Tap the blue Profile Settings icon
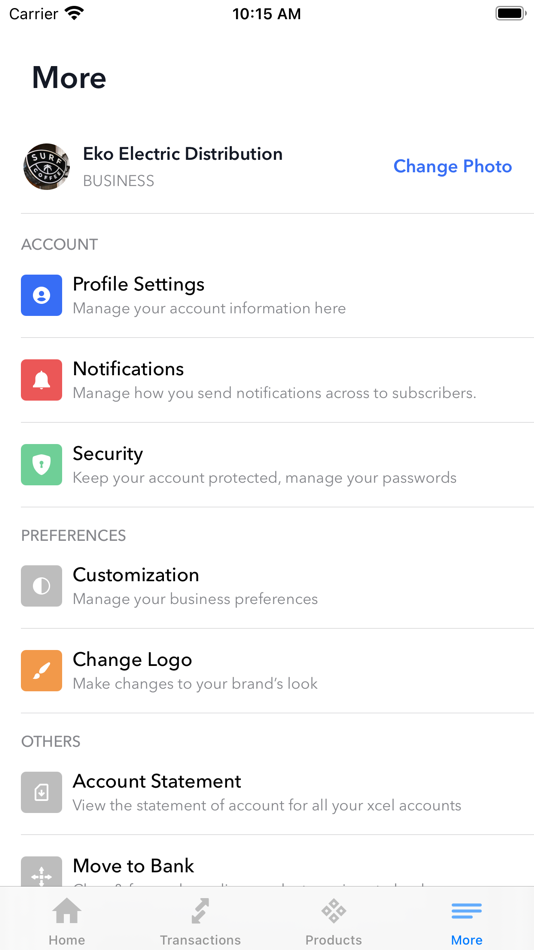The image size is (534, 950). click(x=41, y=296)
